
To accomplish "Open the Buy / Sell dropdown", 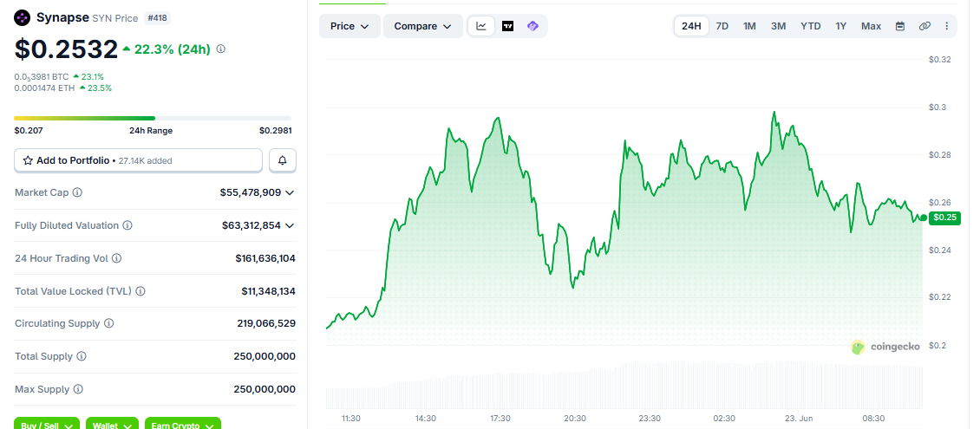I will point(47,423).
